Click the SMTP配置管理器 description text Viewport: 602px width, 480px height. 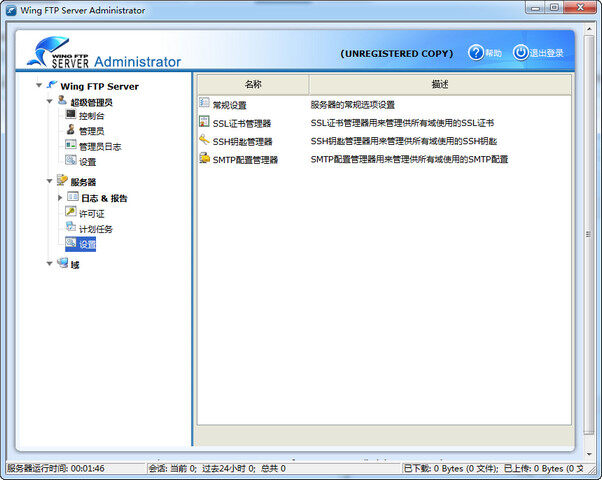coord(409,159)
